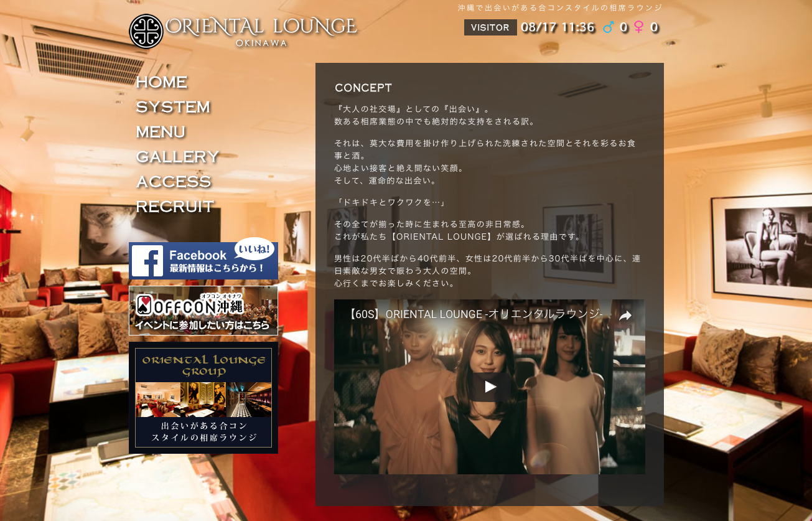Click the video share arrow icon
Viewport: 812px width, 521px height.
coord(625,316)
